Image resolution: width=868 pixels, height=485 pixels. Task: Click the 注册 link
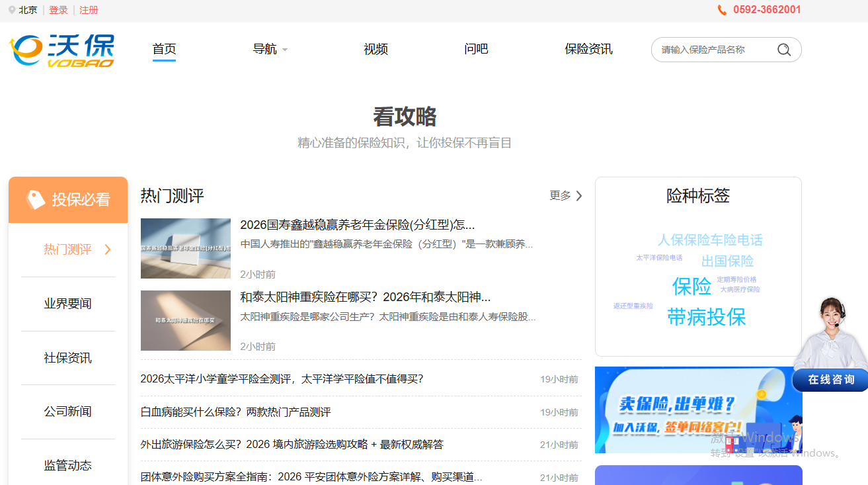pyautogui.click(x=89, y=11)
